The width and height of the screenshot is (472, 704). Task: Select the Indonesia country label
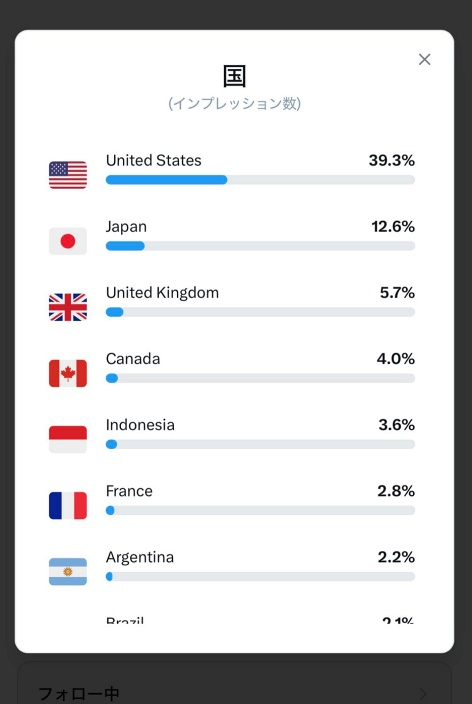coord(140,425)
